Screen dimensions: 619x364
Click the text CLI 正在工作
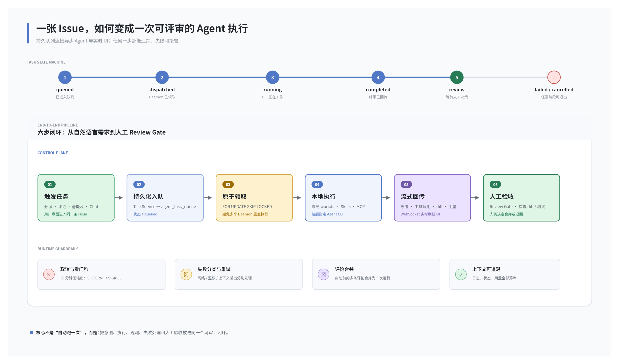pyautogui.click(x=273, y=97)
